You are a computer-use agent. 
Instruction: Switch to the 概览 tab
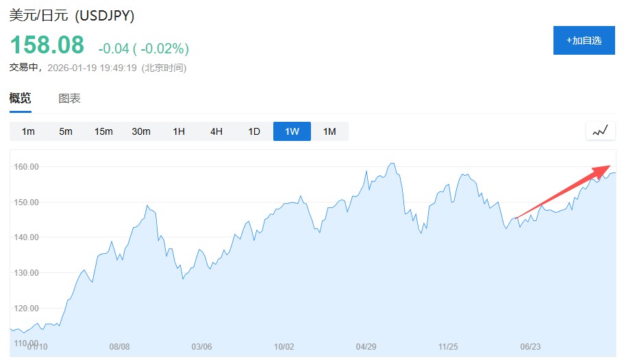20,98
